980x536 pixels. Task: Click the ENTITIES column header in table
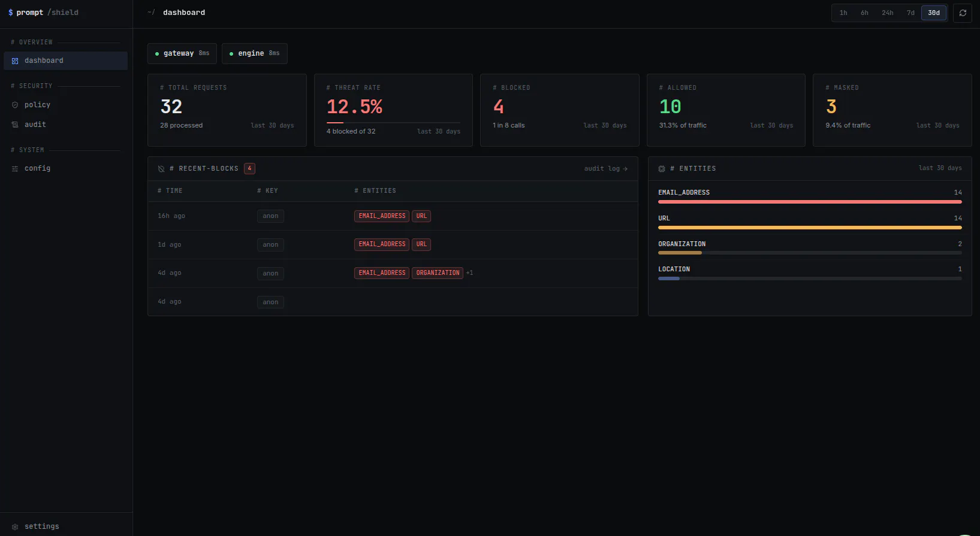point(375,191)
